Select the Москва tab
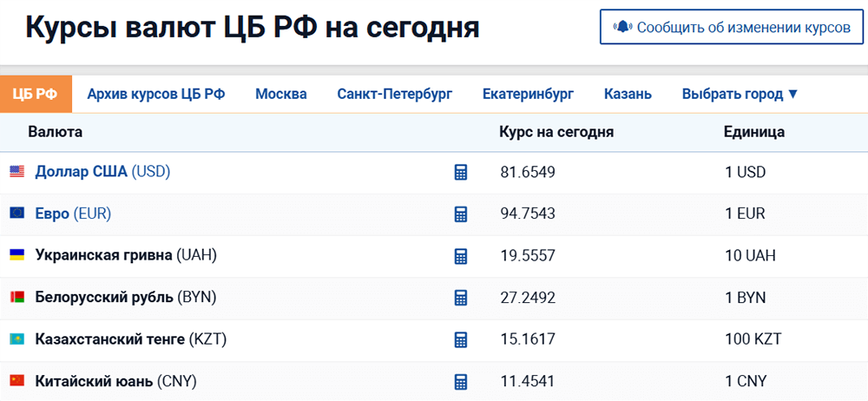Screen dimensions: 868x401 (280, 95)
